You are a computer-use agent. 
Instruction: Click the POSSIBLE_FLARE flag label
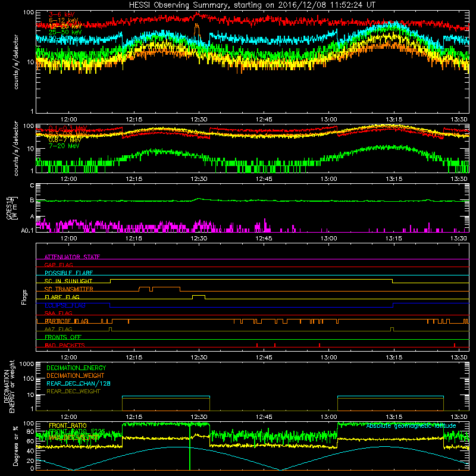[x=68, y=273]
